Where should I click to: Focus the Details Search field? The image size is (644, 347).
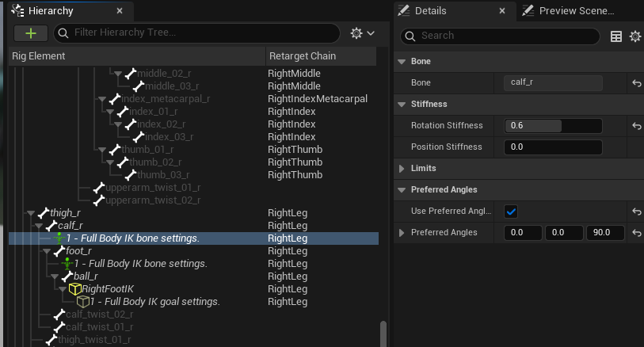(x=500, y=36)
